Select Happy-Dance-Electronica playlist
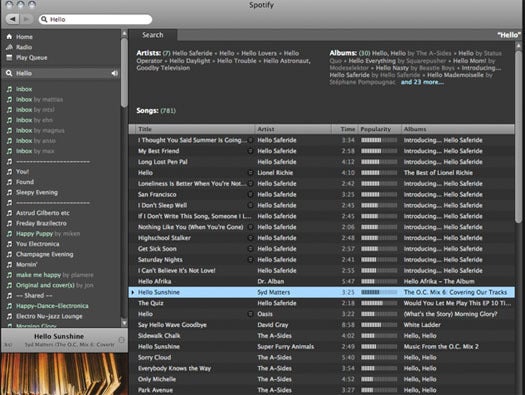Screen dimensions: 525x395 [52, 306]
